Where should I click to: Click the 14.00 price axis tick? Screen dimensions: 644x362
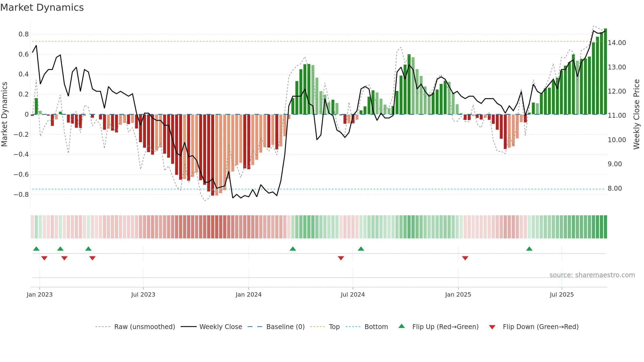pos(617,43)
